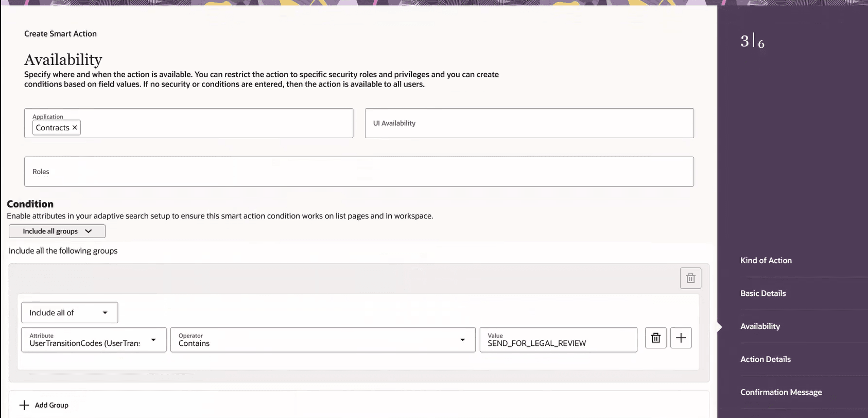The height and width of the screenshot is (418, 868).
Task: Add a new condition row with plus
Action: (681, 338)
